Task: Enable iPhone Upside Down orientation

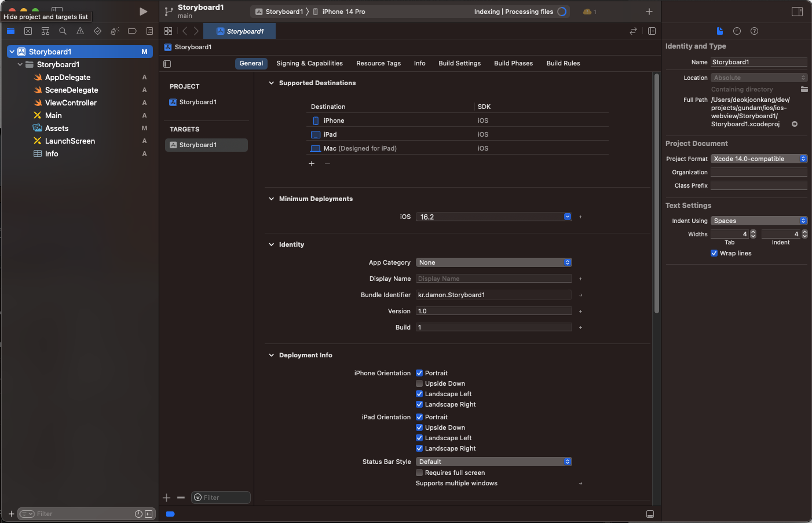Action: pyautogui.click(x=419, y=383)
